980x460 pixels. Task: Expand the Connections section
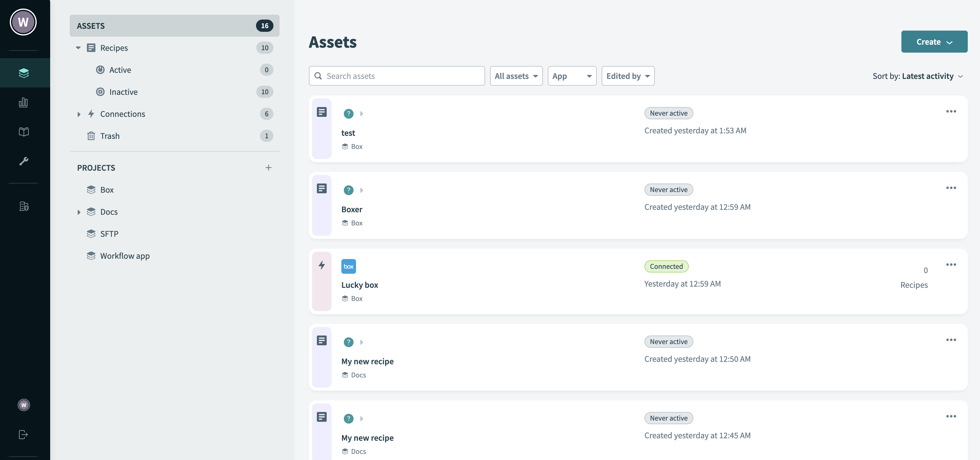point(79,114)
